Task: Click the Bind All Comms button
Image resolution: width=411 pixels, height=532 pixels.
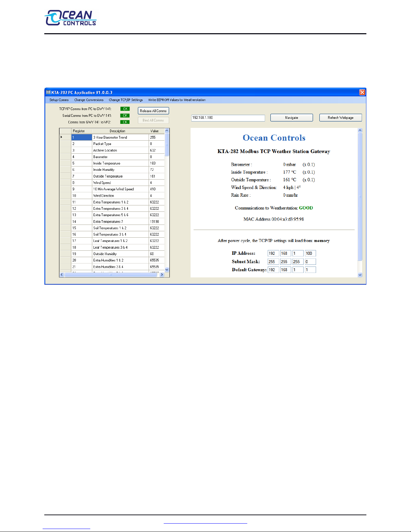Action: [153, 120]
